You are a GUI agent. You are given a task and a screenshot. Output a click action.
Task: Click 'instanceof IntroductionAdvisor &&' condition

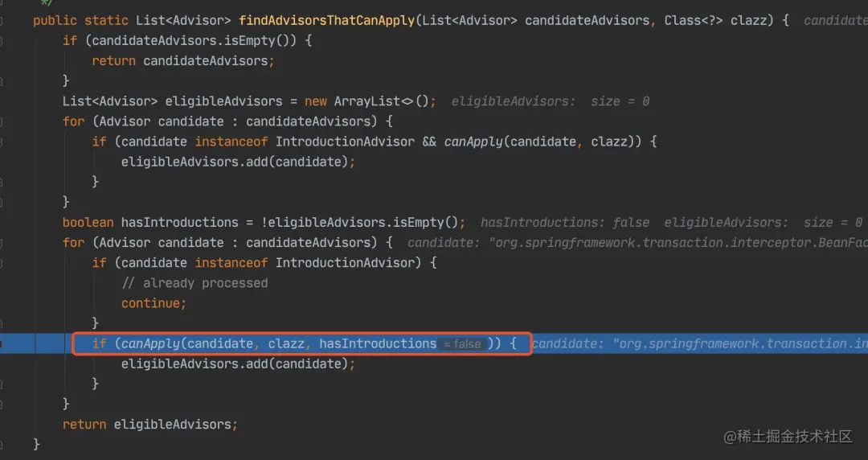pyautogui.click(x=316, y=142)
